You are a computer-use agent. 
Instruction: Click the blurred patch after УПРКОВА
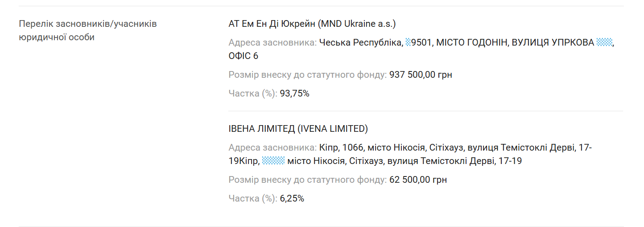(x=605, y=42)
